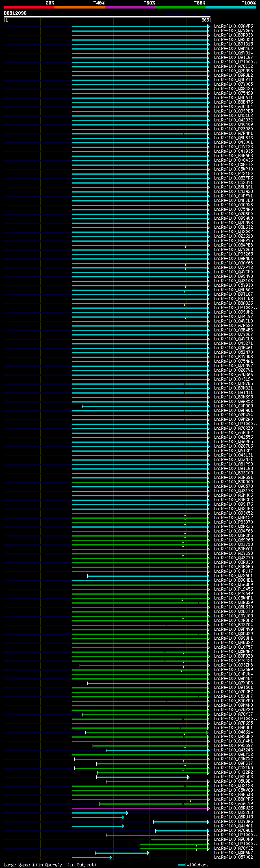Select the UniRef100_Q43275 label
This screenshot has height=868, width=260.
(233, 558)
